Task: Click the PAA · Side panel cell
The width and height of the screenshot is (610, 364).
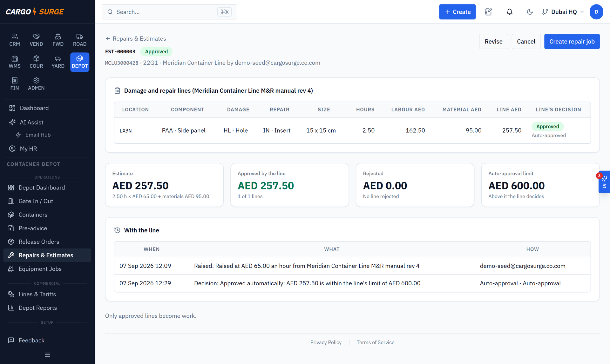Action: click(184, 130)
